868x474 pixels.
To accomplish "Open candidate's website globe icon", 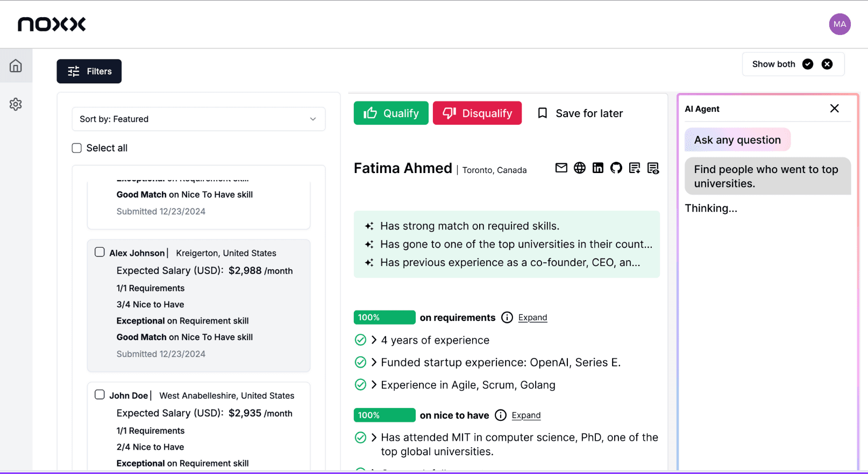I will tap(579, 168).
